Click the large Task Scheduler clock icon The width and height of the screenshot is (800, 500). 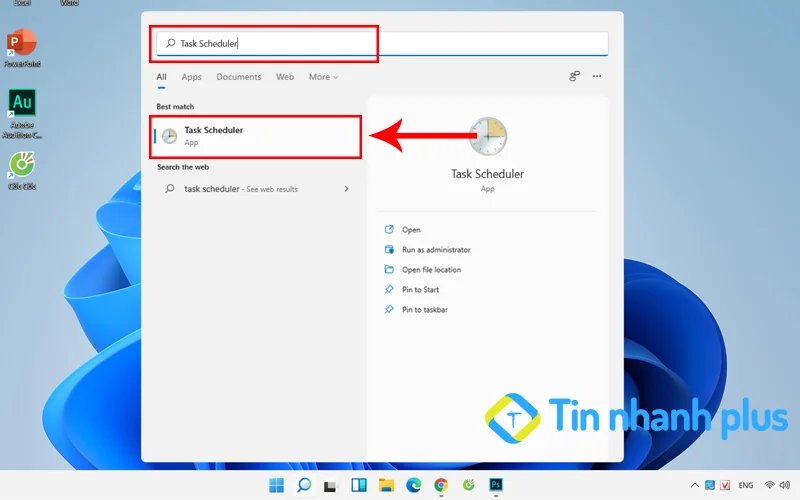488,136
